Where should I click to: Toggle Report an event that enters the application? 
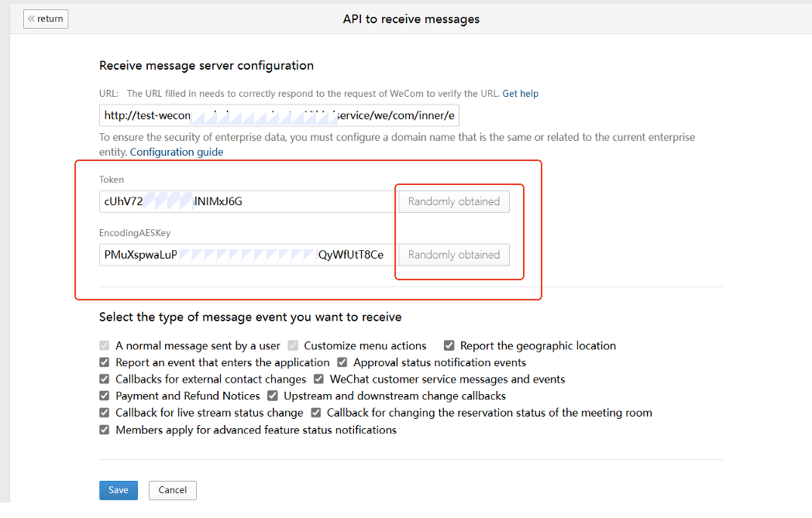(x=105, y=362)
